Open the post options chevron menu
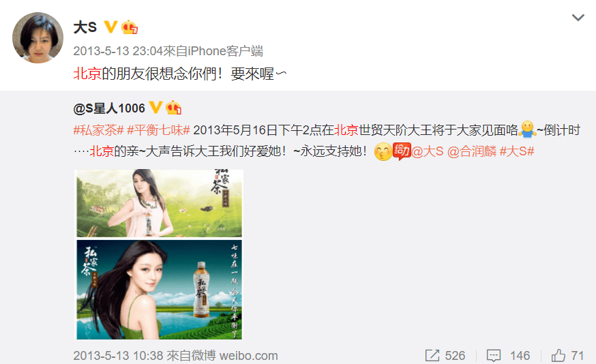This screenshot has width=596, height=364. point(578,18)
